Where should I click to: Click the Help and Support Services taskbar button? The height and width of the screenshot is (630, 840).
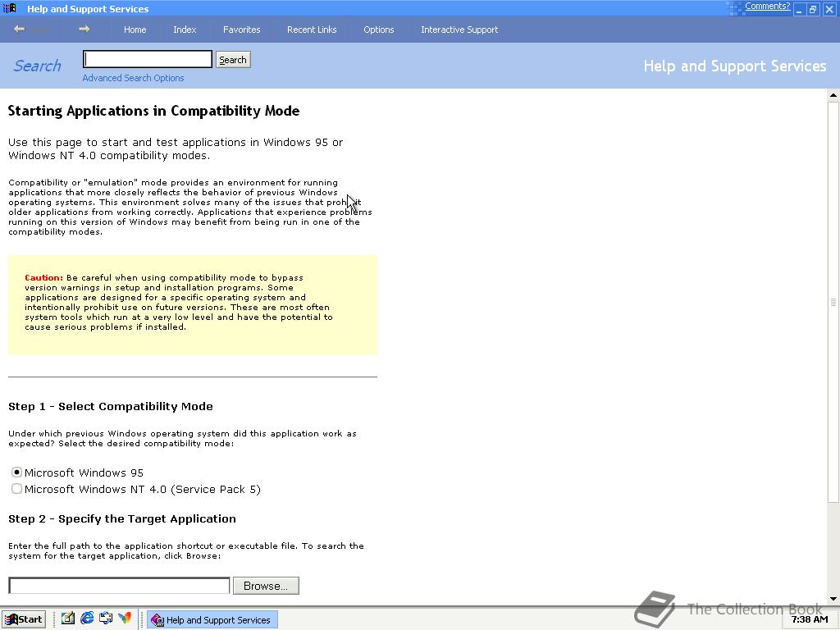pos(212,620)
